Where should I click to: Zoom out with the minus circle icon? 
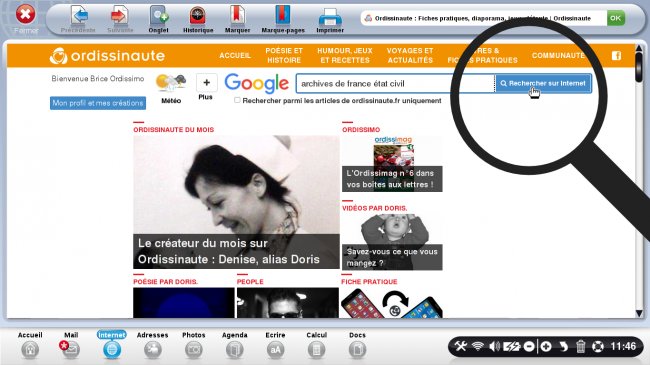coord(529,346)
